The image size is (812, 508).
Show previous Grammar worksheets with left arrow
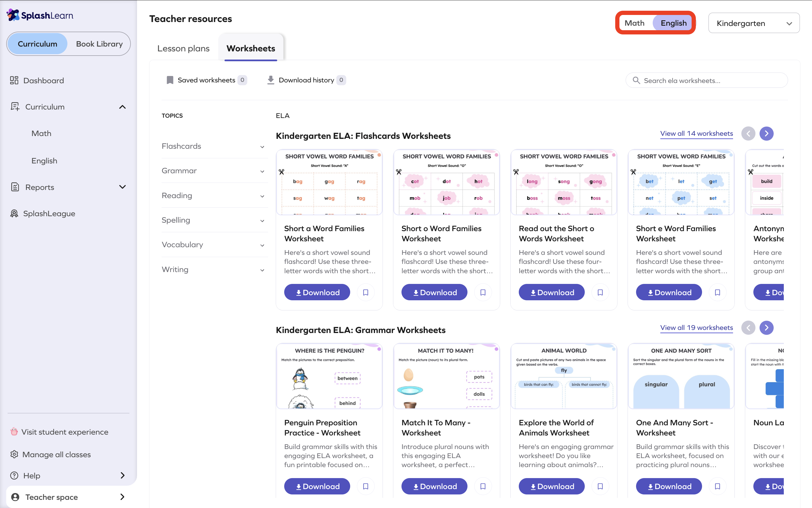748,328
